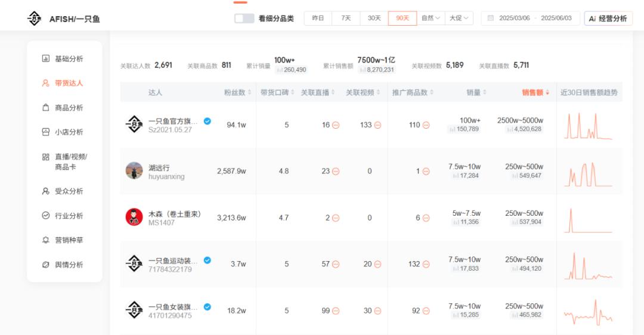Edit start date 2025/03/06

point(514,18)
